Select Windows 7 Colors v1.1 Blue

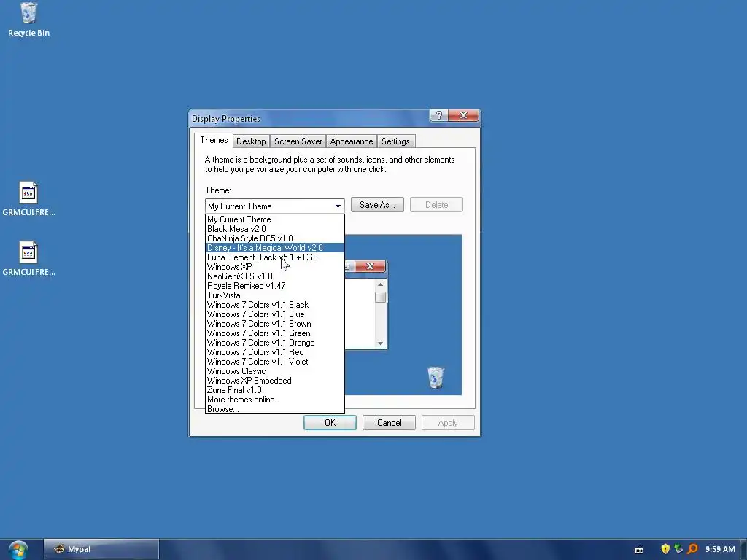pyautogui.click(x=275, y=314)
